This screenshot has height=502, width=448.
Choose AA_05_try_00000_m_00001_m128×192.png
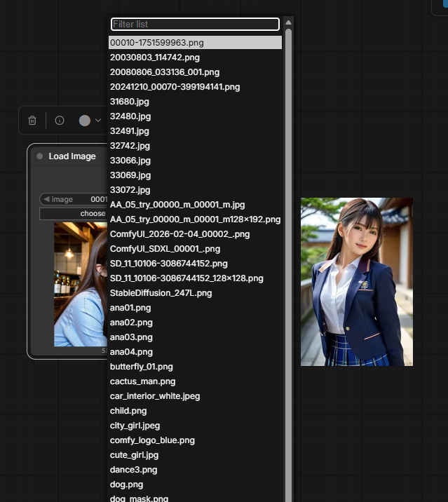point(195,219)
